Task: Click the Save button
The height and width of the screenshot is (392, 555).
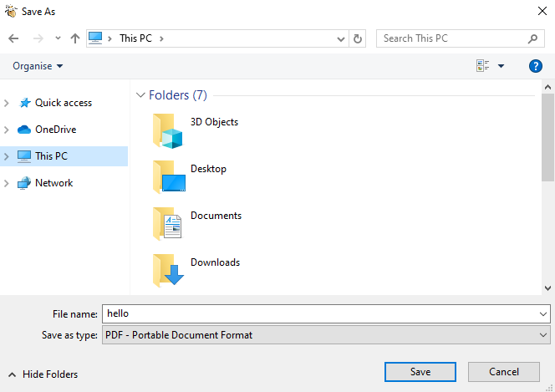Action: tap(420, 372)
